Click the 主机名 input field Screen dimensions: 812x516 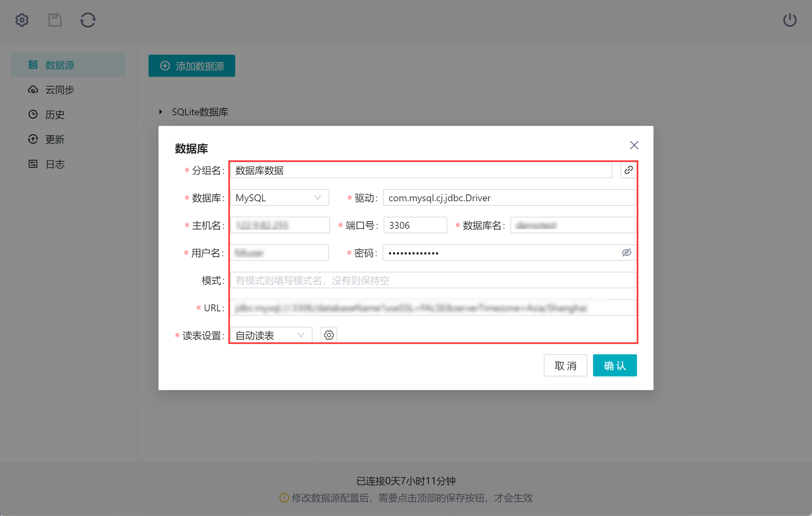coord(280,225)
